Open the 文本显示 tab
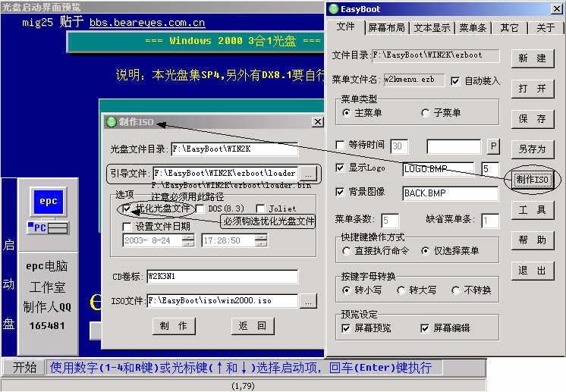Image resolution: width=566 pixels, height=392 pixels. 432,27
